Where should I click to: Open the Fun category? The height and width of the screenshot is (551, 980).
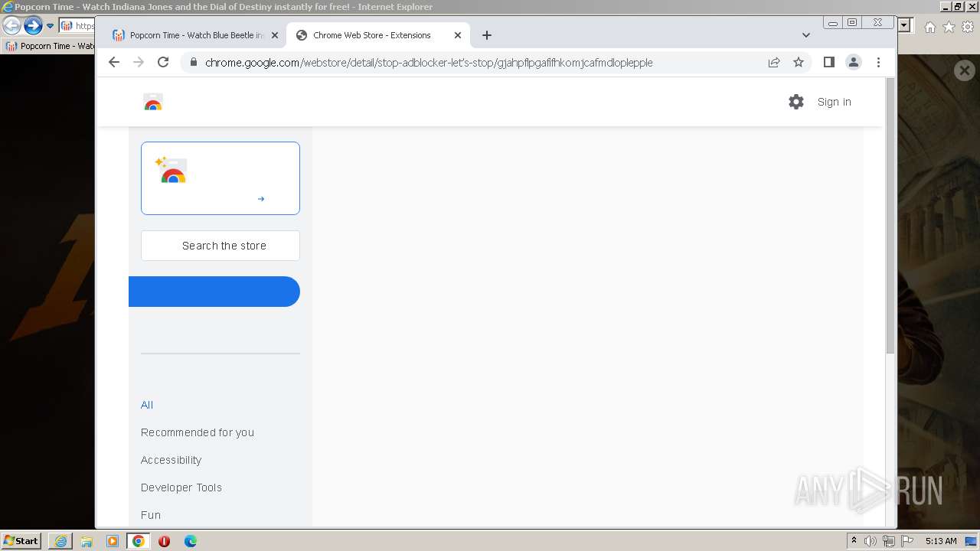[x=151, y=515]
